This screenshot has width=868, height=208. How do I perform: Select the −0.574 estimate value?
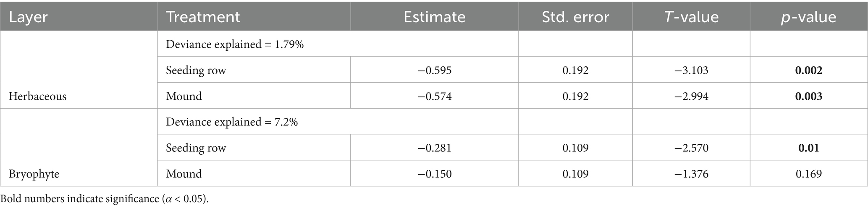434,96
